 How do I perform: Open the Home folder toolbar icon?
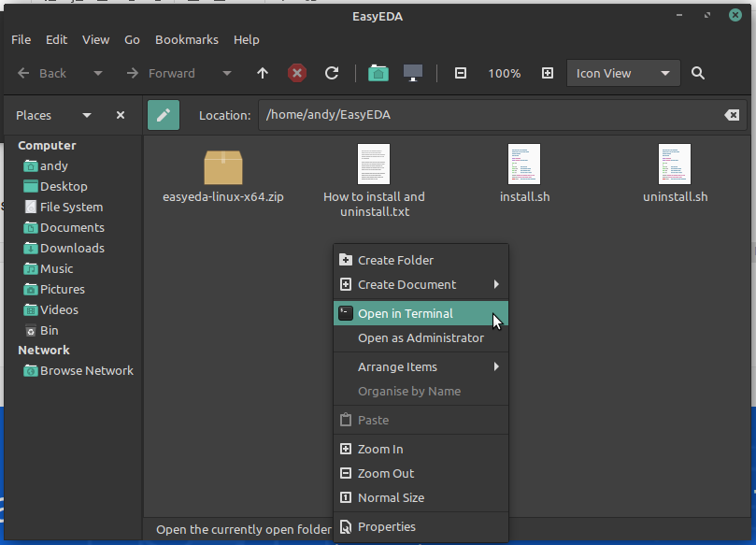click(378, 73)
